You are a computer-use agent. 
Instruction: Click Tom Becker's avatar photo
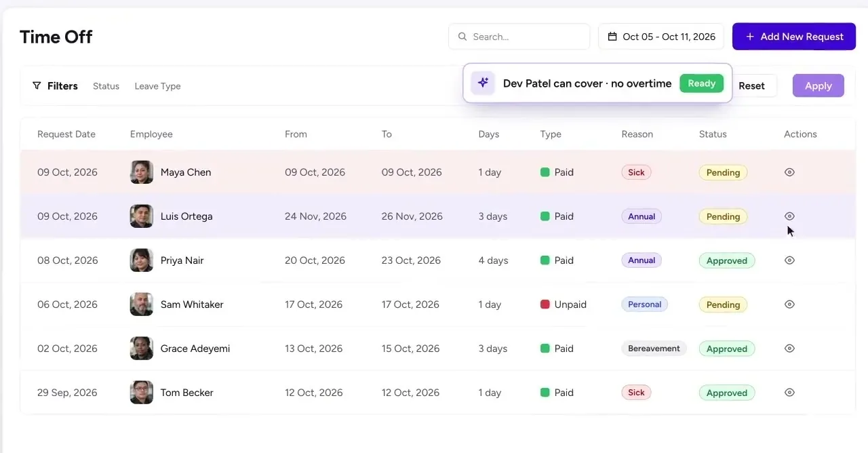click(x=142, y=393)
